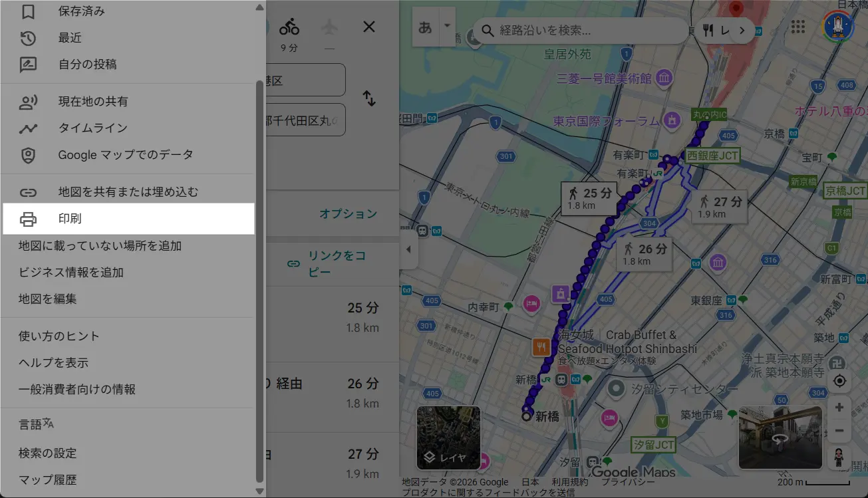Close the directions panel with X

[369, 27]
